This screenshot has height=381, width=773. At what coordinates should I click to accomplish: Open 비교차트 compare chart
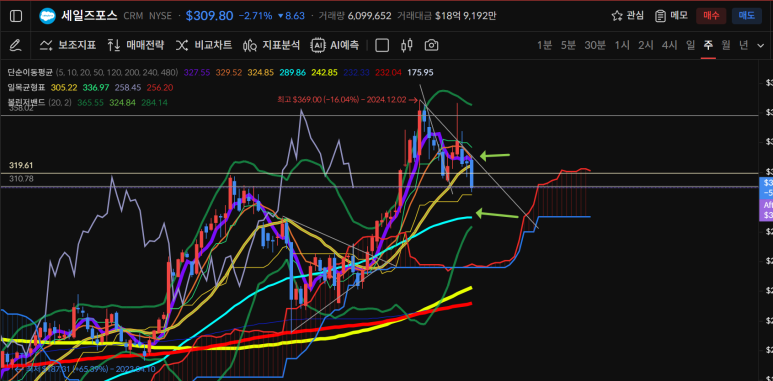[x=204, y=46]
